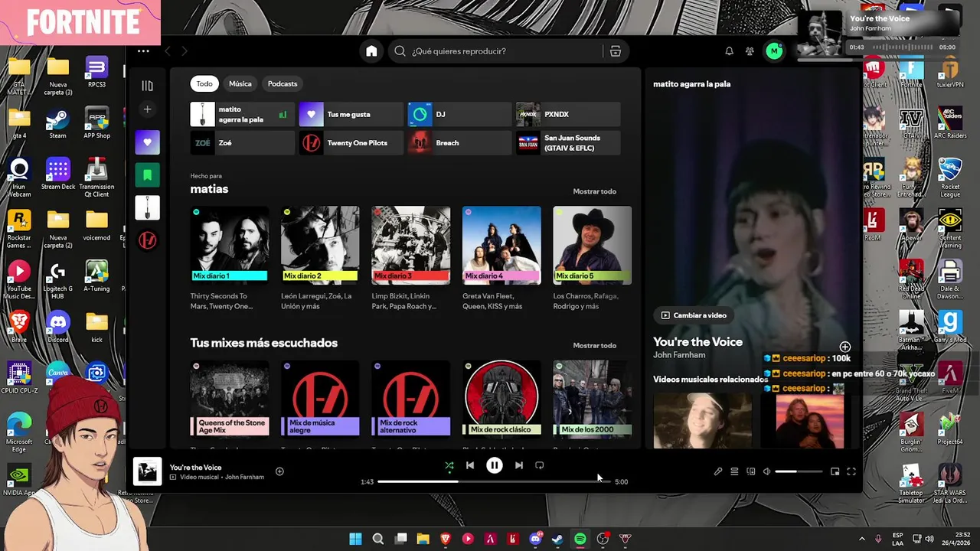
Task: Open Discord from the taskbar
Action: (x=536, y=539)
